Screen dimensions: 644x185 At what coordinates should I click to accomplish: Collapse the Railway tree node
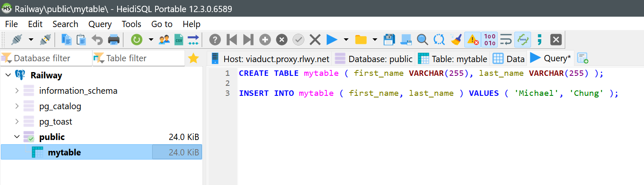pyautogui.click(x=8, y=75)
